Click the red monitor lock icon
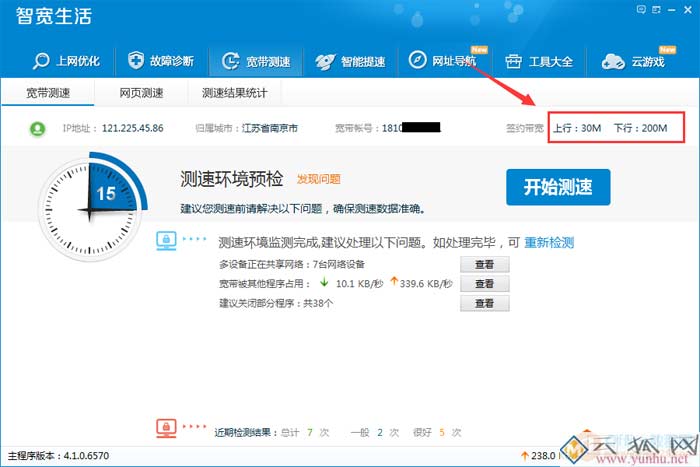Screen dimensions: 700x467 coord(166,428)
